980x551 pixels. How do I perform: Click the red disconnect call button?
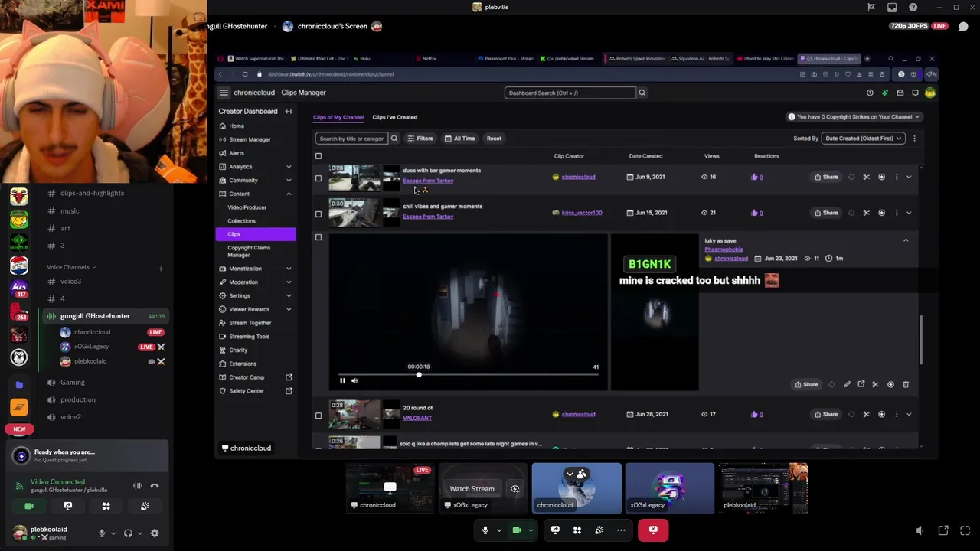(x=653, y=530)
